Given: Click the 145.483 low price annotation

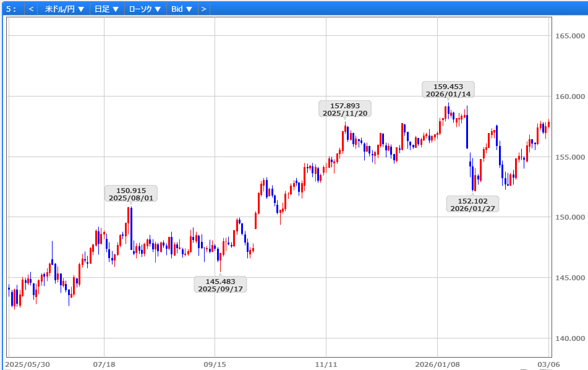Looking at the screenshot, I should tap(220, 285).
